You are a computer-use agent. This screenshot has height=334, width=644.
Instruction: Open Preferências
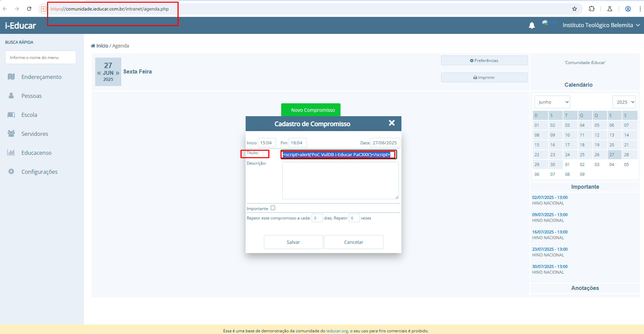pyautogui.click(x=484, y=61)
